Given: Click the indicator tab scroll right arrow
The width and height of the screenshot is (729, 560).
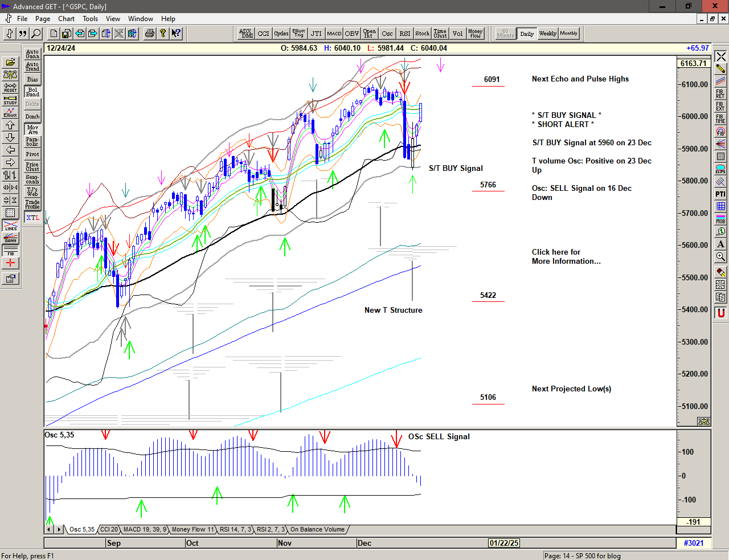Looking at the screenshot, I should pyautogui.click(x=59, y=529).
